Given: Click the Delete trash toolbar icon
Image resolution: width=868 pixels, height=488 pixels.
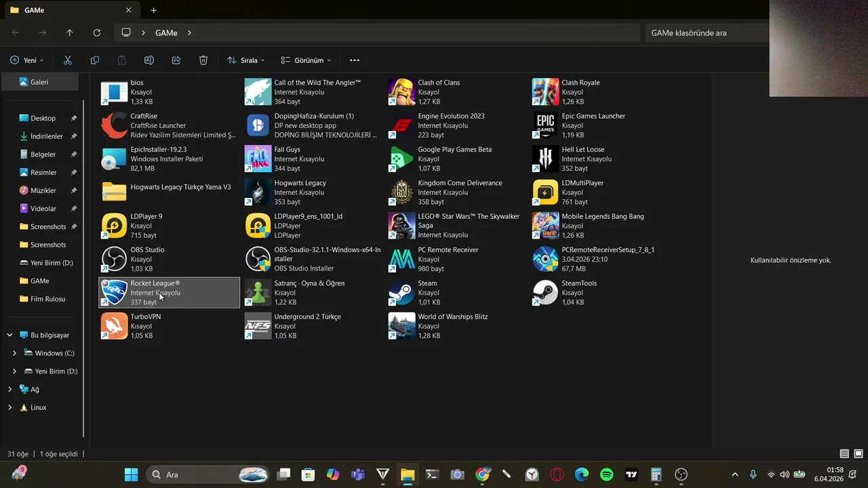Looking at the screenshot, I should [203, 60].
